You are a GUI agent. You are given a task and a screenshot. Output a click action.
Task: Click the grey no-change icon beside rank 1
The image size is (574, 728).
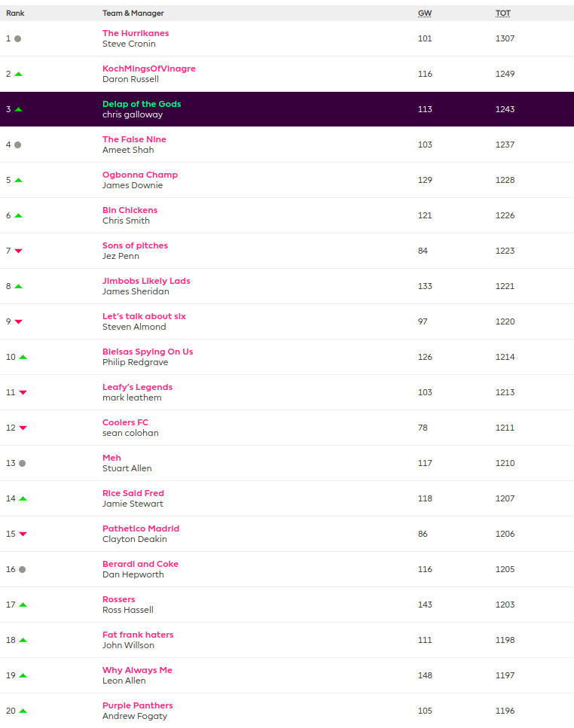[17, 38]
